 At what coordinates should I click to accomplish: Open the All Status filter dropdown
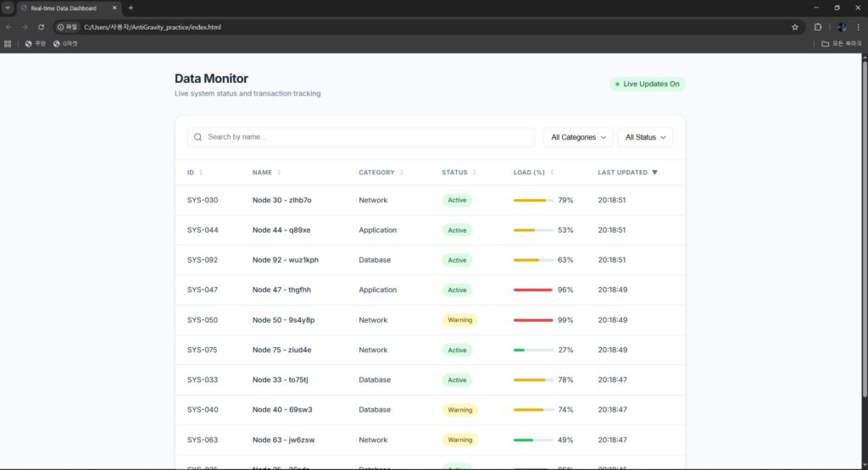point(644,137)
